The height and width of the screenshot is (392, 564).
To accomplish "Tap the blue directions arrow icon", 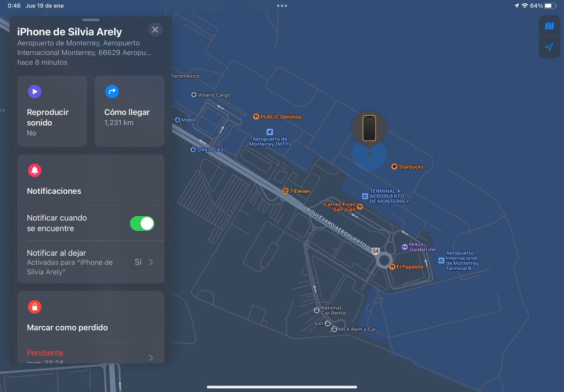I will 112,91.
